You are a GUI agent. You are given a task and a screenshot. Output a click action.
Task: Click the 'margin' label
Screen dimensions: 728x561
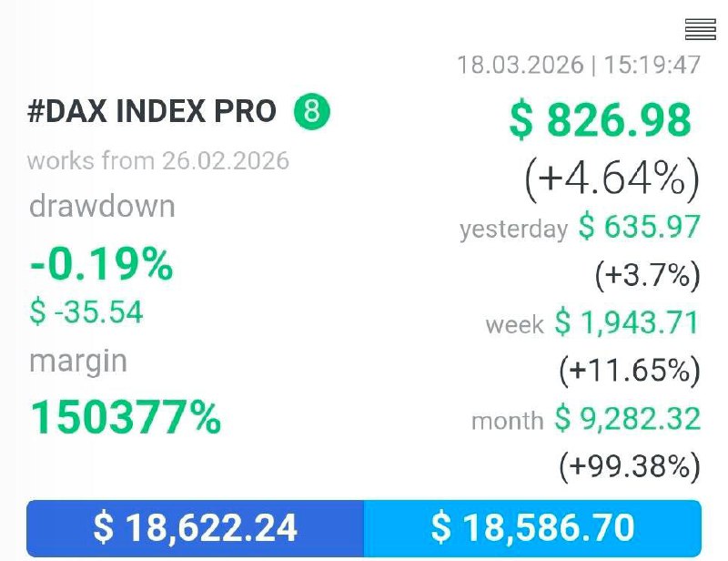(78, 361)
